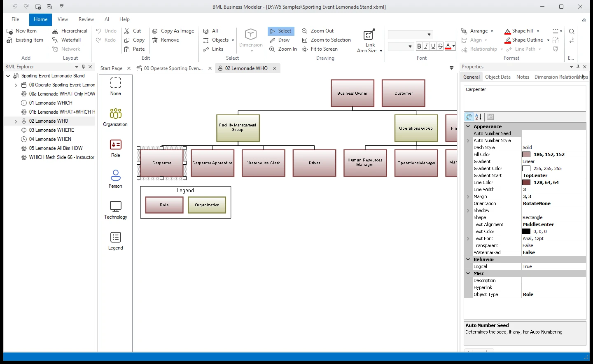Pick the Technology shape from palette

(x=116, y=210)
